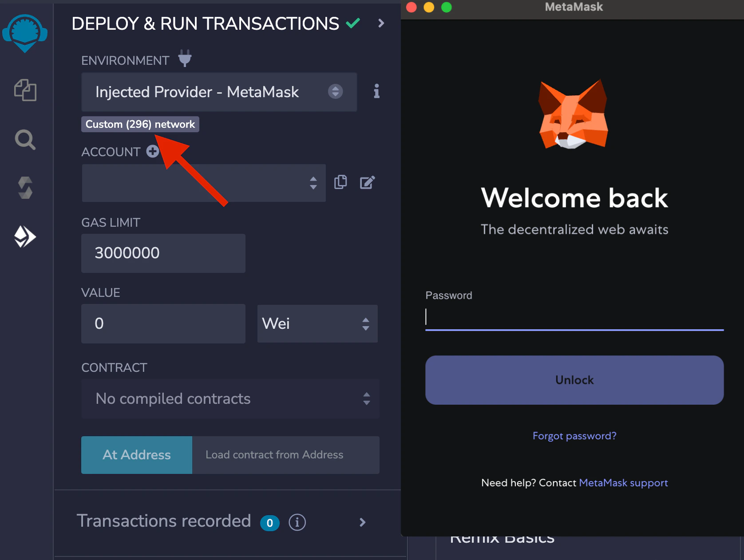The width and height of the screenshot is (744, 560).
Task: Click the Transactions recorded label
Action: (x=164, y=521)
